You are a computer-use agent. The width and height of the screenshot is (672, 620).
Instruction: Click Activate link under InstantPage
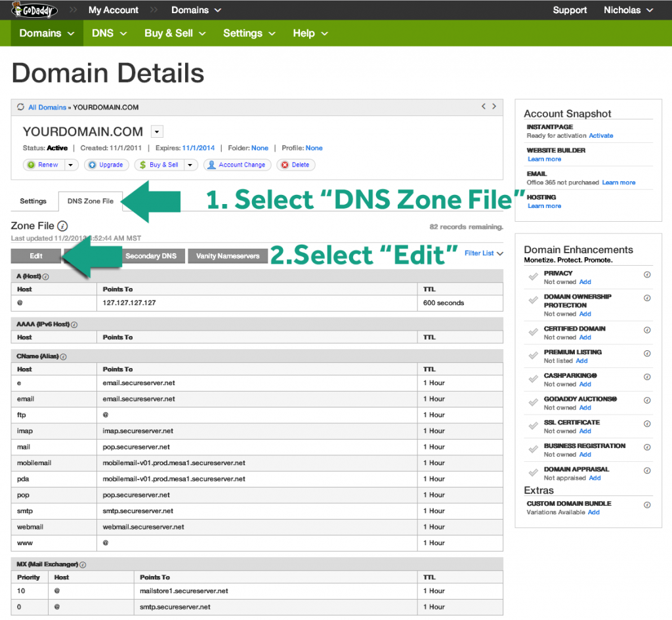(x=601, y=135)
